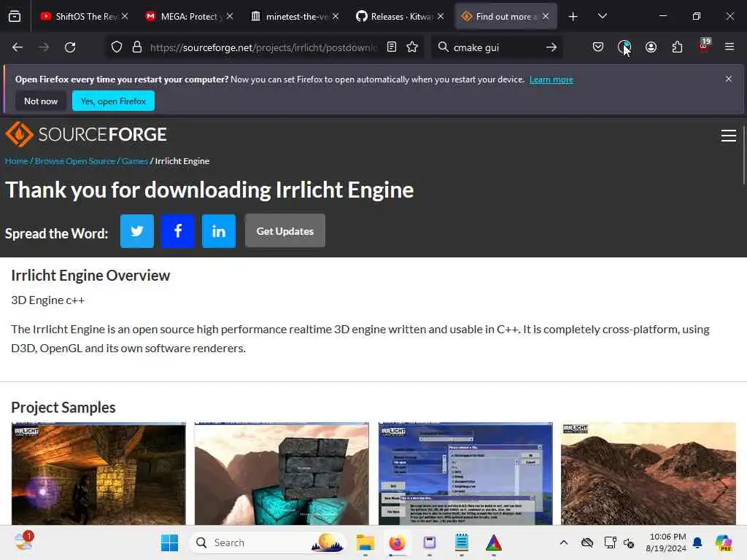Image resolution: width=747 pixels, height=560 pixels.
Task: Click the SourceForge logo
Action: click(x=86, y=134)
